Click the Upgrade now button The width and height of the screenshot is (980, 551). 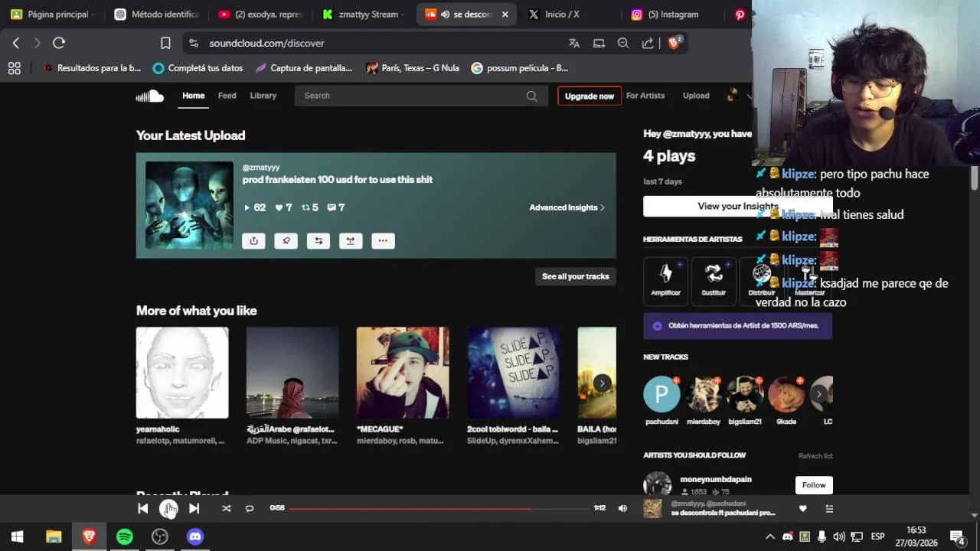coord(590,96)
